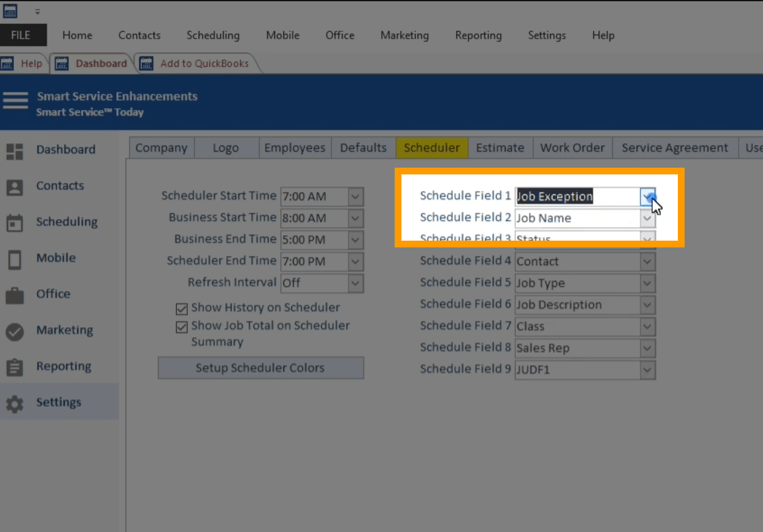Open the Contacts menu in the menu bar
Screen dimensions: 763x532
[x=140, y=35]
